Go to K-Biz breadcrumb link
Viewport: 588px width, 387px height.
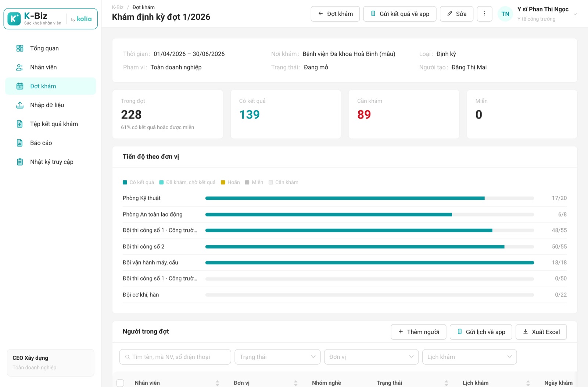[118, 7]
